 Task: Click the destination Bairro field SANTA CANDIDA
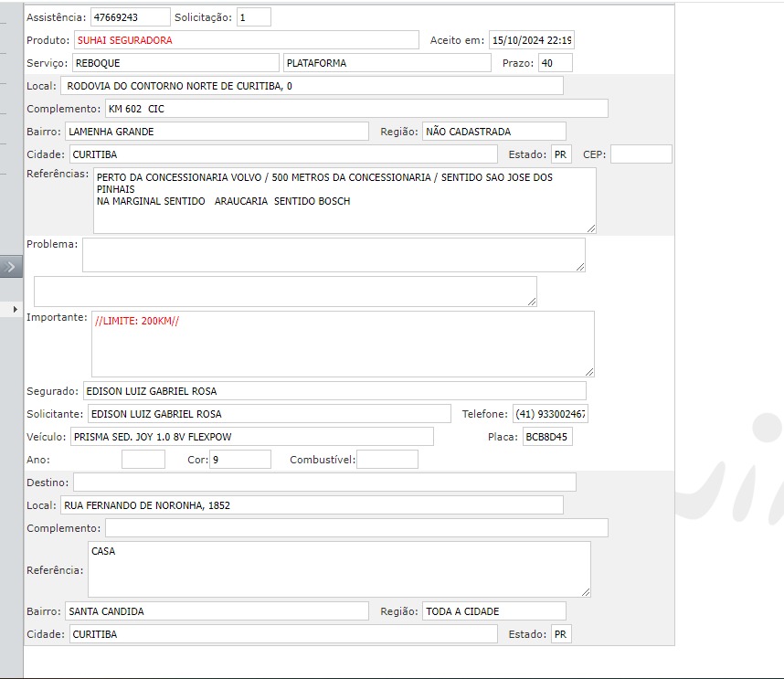(x=217, y=611)
